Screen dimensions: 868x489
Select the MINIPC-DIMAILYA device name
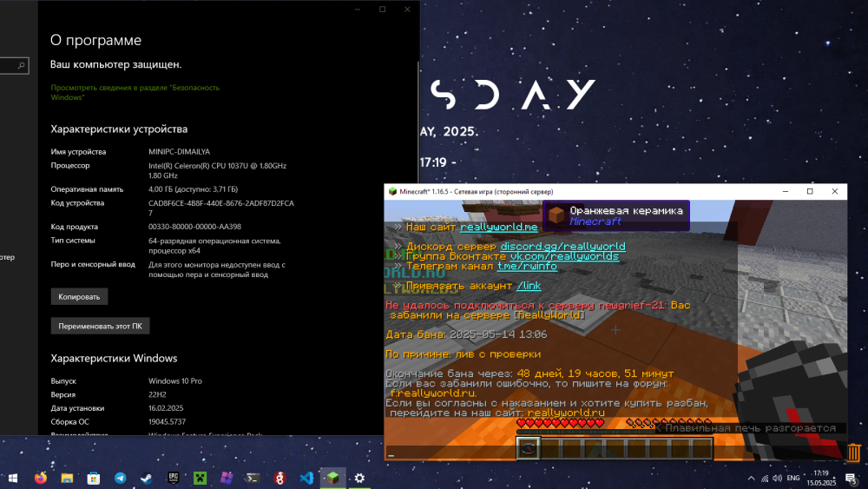pos(179,152)
